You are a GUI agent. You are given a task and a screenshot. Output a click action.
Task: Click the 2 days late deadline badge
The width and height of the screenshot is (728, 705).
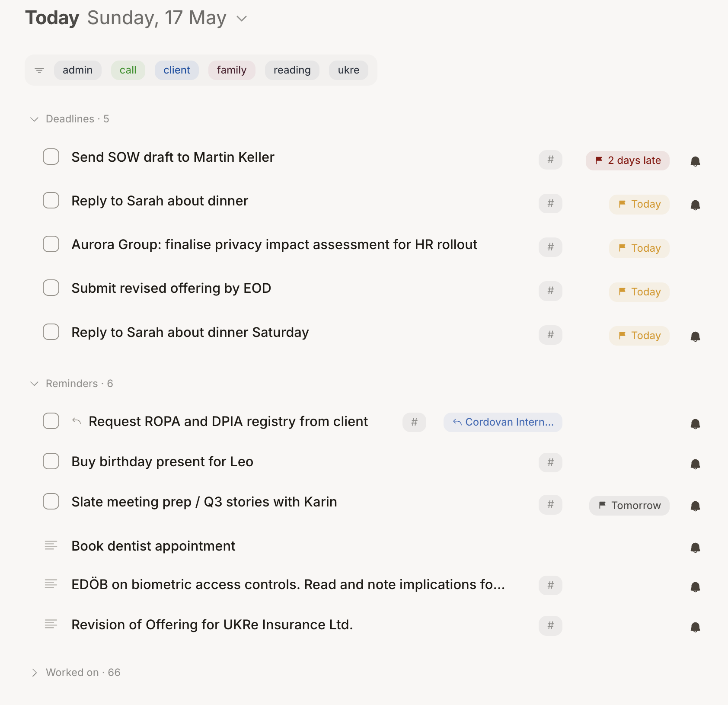coord(628,160)
